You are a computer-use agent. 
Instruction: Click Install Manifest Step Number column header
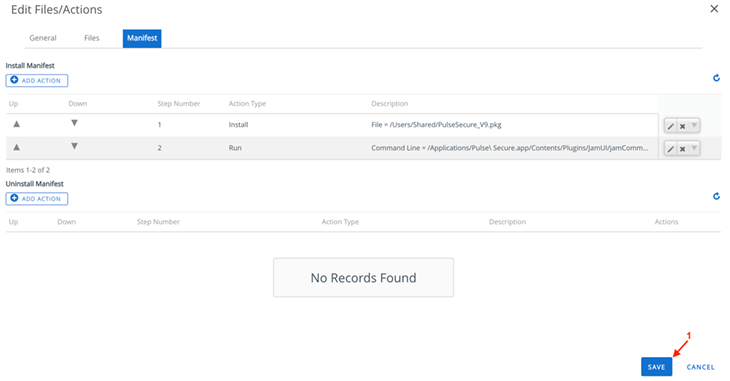point(179,103)
